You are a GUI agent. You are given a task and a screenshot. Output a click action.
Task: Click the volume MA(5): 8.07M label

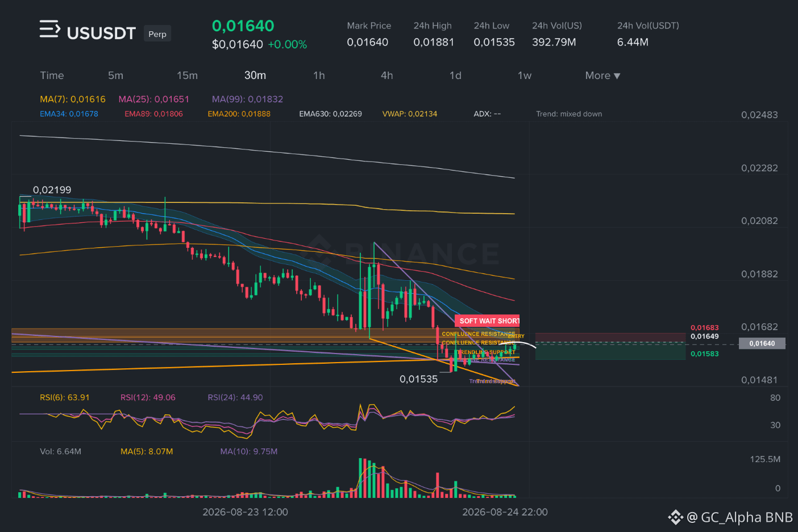click(x=147, y=451)
